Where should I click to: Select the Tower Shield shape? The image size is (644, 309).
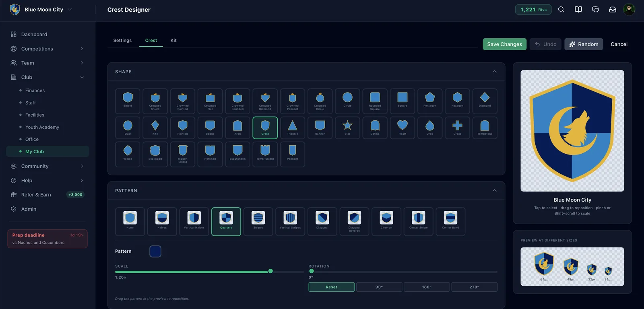click(265, 154)
